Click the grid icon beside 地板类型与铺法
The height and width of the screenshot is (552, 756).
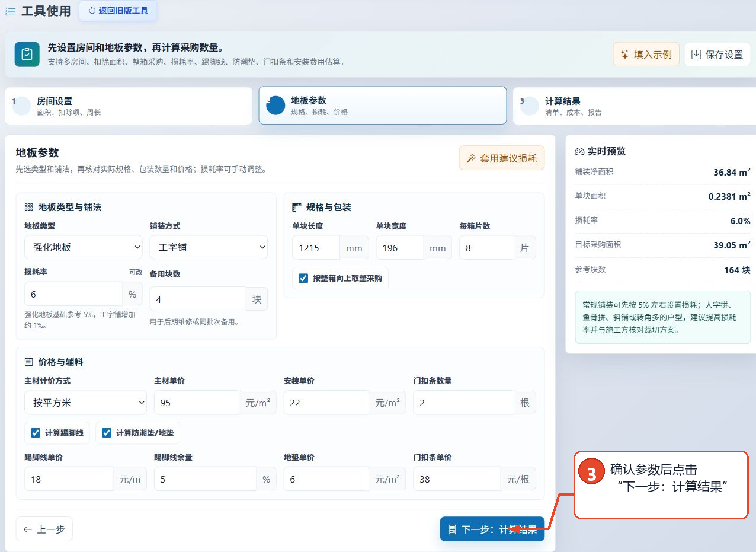coord(28,208)
